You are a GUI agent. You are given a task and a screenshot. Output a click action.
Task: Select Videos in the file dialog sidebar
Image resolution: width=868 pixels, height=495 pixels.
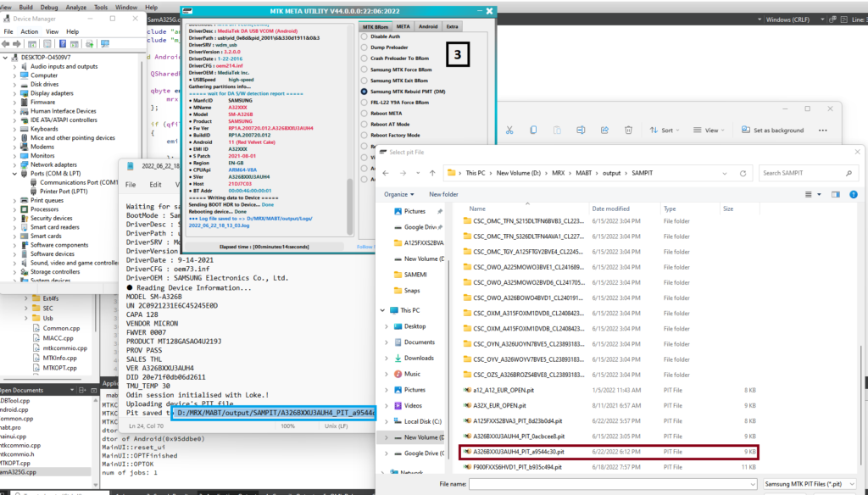tap(413, 405)
